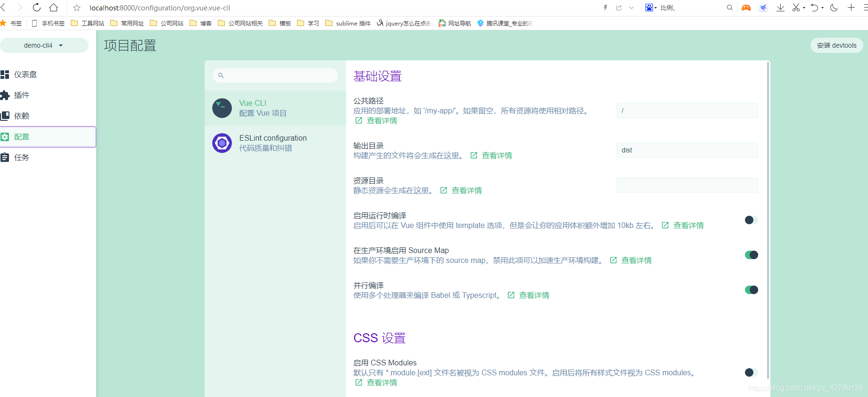This screenshot has width=868, height=397.
Task: Click the Vue CLI round icon
Action: click(222, 108)
